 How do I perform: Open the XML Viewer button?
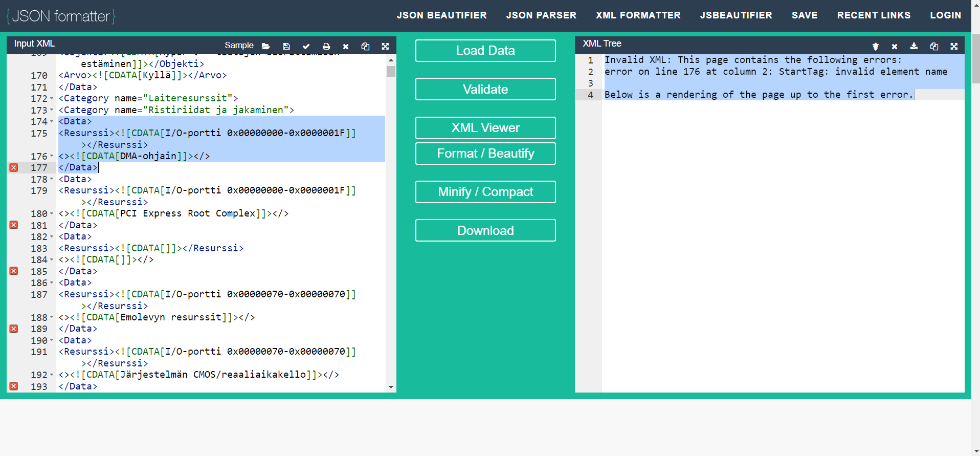coord(485,128)
